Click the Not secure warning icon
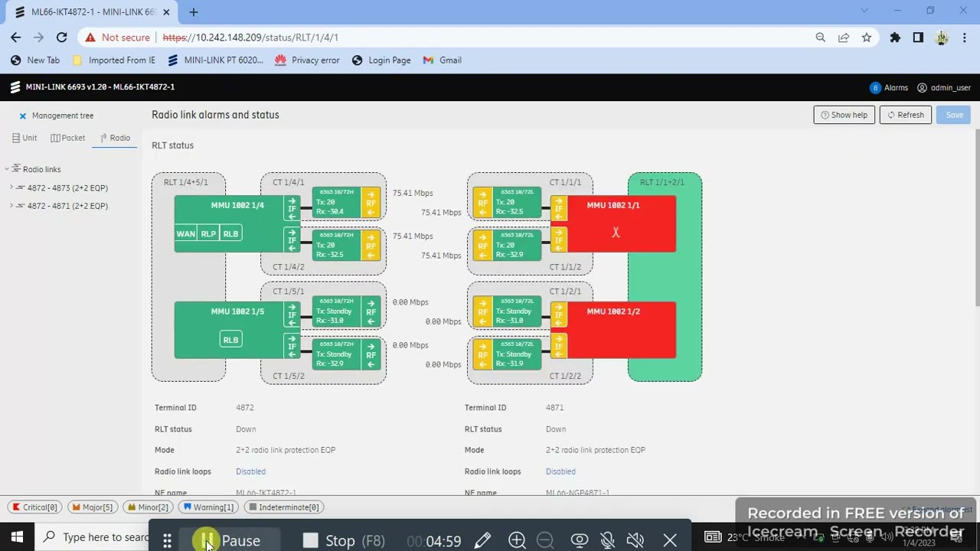This screenshot has height=551, width=980. pyautogui.click(x=90, y=37)
